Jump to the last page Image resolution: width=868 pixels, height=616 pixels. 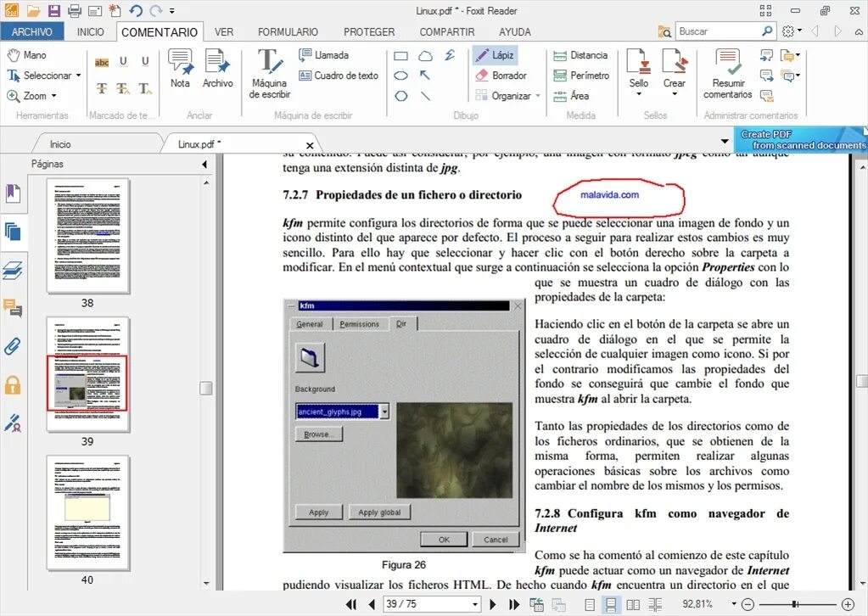point(514,604)
